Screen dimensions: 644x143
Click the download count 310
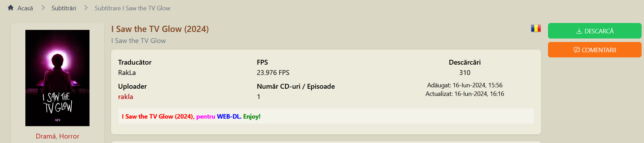465,73
